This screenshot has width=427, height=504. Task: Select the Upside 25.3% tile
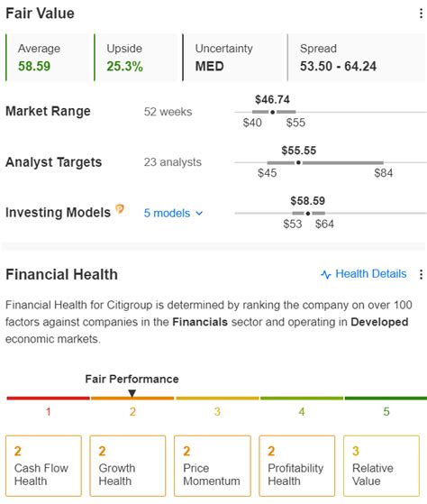(x=135, y=58)
